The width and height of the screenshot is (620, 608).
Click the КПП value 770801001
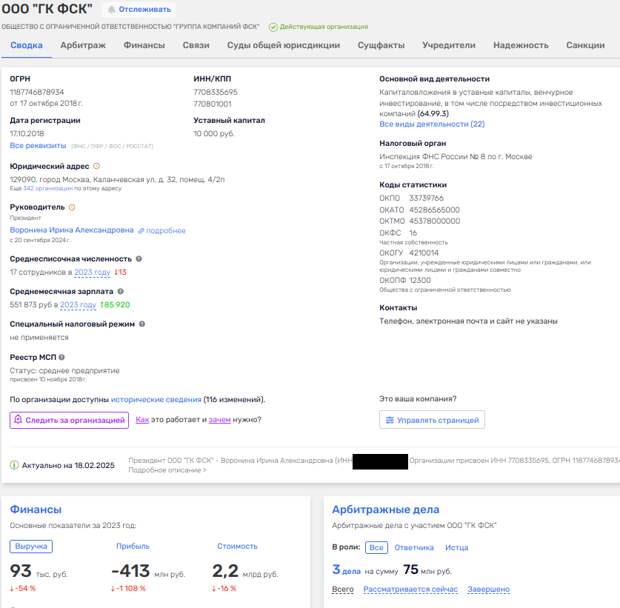click(212, 104)
